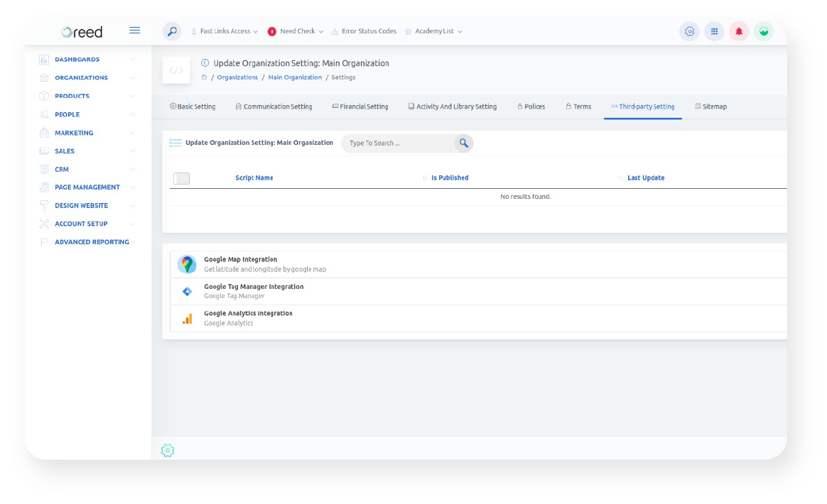
Task: Click the Google Maps icon
Action: [x=187, y=264]
